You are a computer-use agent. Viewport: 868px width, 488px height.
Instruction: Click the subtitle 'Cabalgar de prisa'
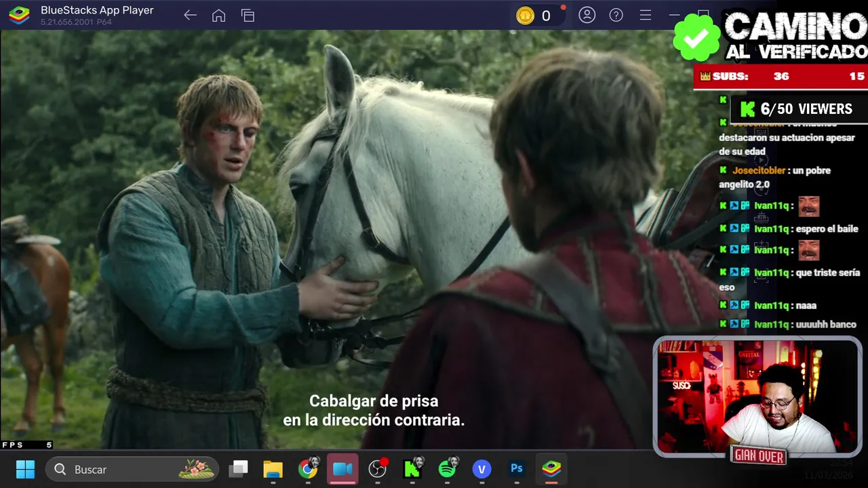pos(374,401)
